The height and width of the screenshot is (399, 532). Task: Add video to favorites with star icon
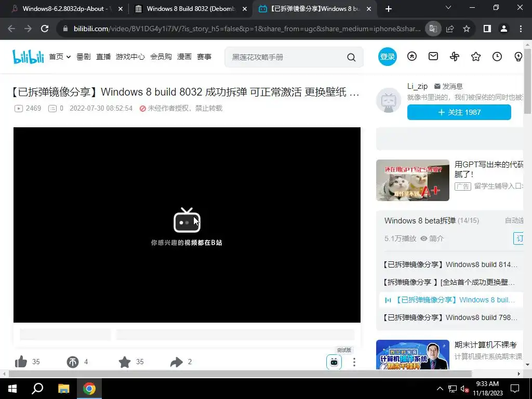(x=125, y=362)
